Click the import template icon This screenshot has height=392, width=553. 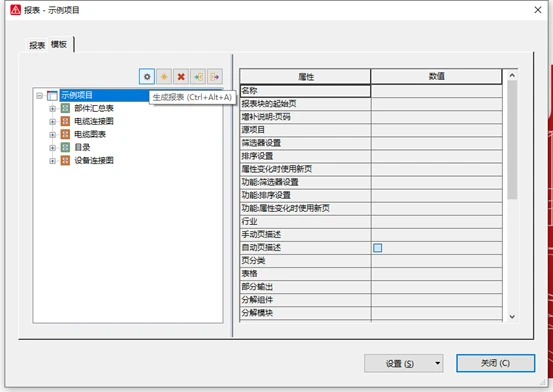point(198,77)
